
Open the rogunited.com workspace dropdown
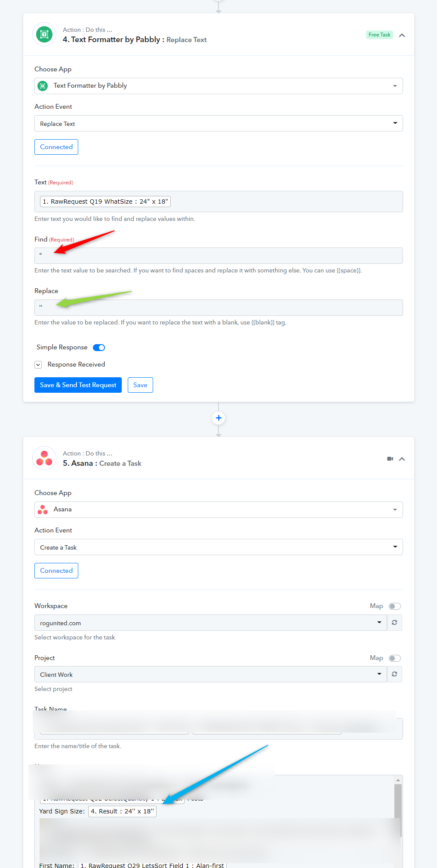pos(211,623)
